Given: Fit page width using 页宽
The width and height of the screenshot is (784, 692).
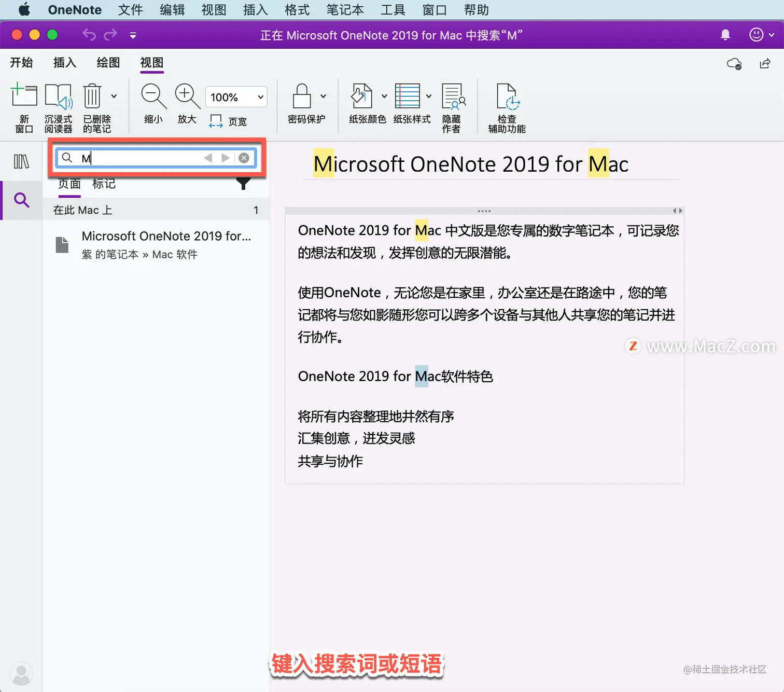Looking at the screenshot, I should point(228,121).
